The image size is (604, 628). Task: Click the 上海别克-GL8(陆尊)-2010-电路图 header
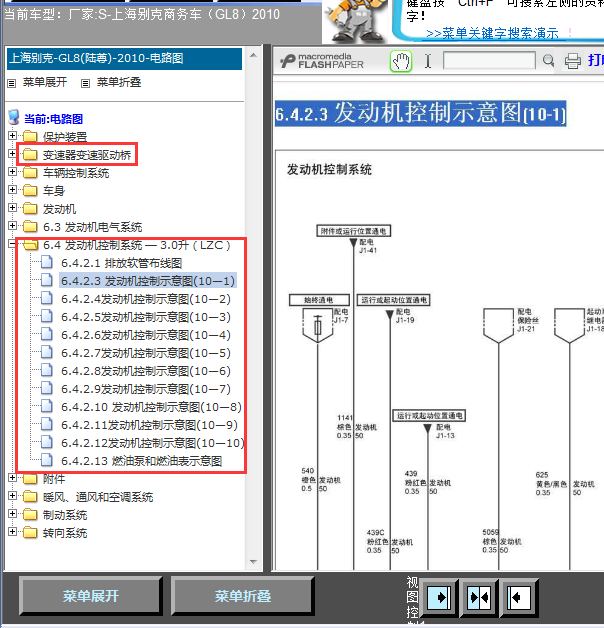click(124, 58)
